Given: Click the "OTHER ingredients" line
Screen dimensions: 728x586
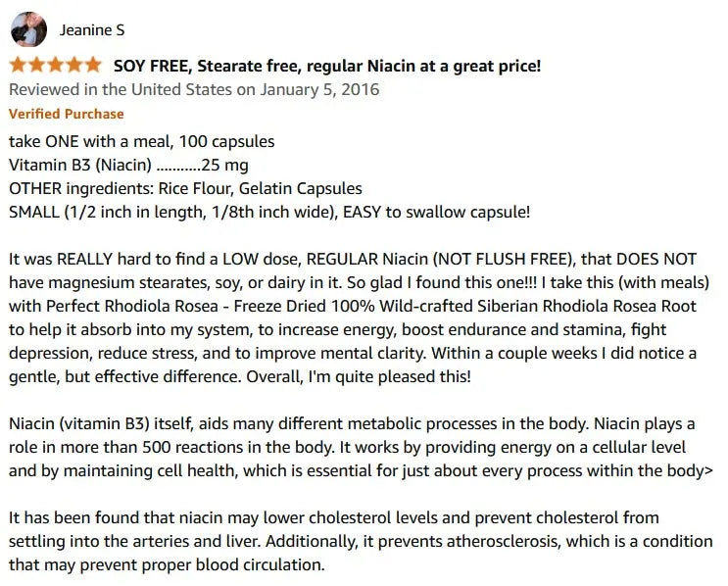Looking at the screenshot, I should [185, 188].
